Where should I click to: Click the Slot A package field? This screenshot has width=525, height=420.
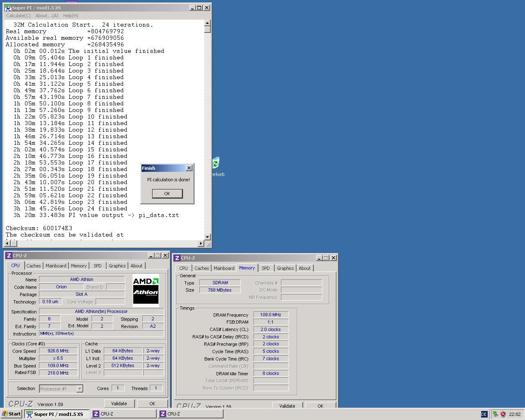82,294
